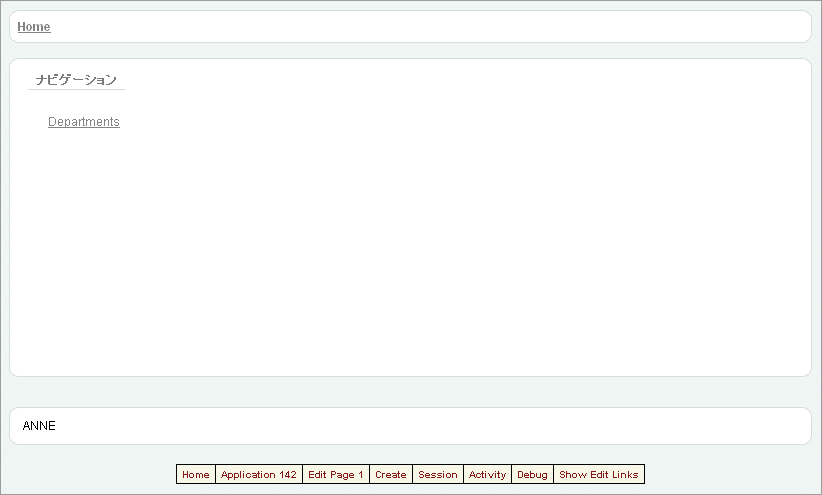Click the underline beneath the ナビゲーション heading
This screenshot has height=495, width=822.
(x=76, y=90)
